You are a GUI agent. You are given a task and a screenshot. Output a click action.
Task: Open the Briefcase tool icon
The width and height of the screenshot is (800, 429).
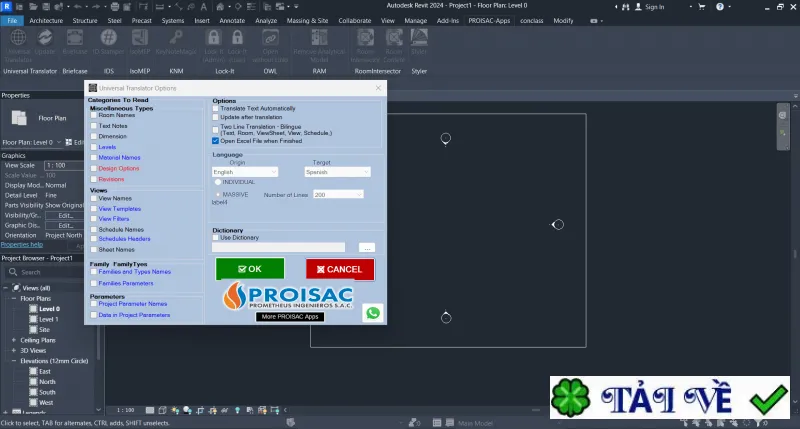pos(74,38)
